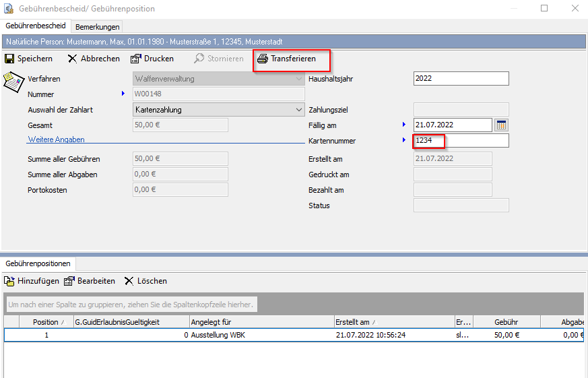Switch to the Bemerkungen tab
Image resolution: width=588 pixels, height=378 pixels.
pyautogui.click(x=97, y=27)
